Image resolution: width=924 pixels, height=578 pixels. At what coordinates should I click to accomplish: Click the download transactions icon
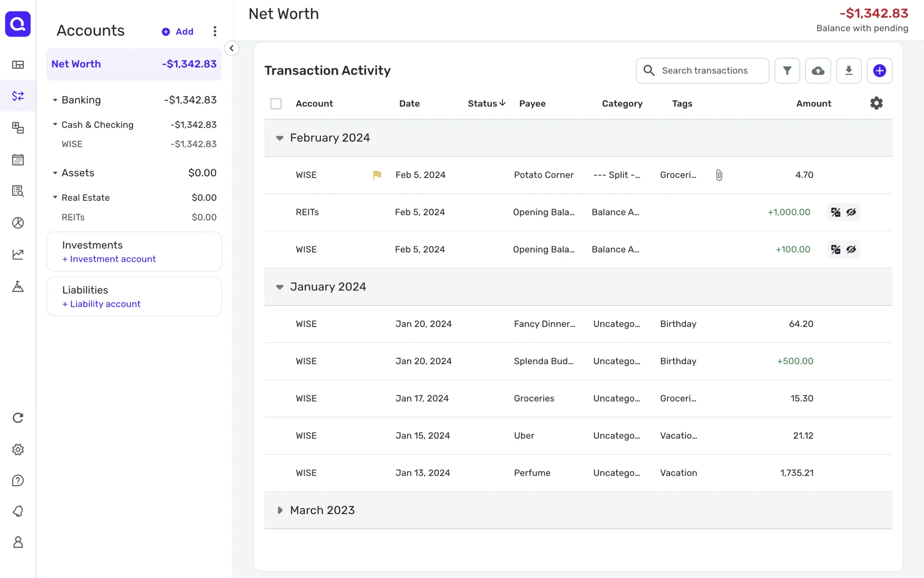(848, 71)
